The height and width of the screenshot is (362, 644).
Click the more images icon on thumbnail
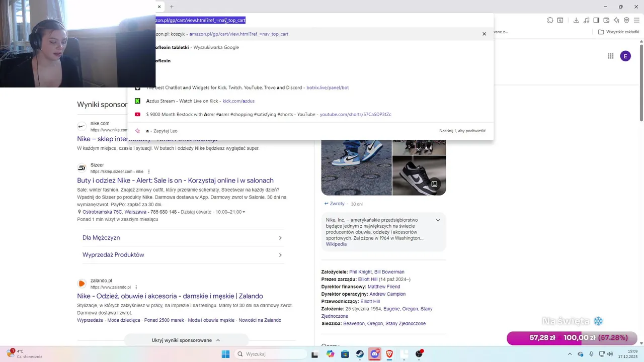[434, 184]
